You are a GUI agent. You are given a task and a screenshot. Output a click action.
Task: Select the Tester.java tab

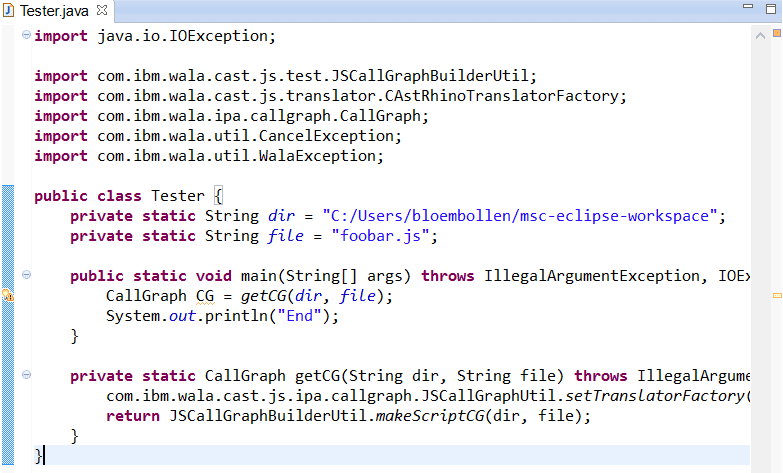[x=53, y=11]
